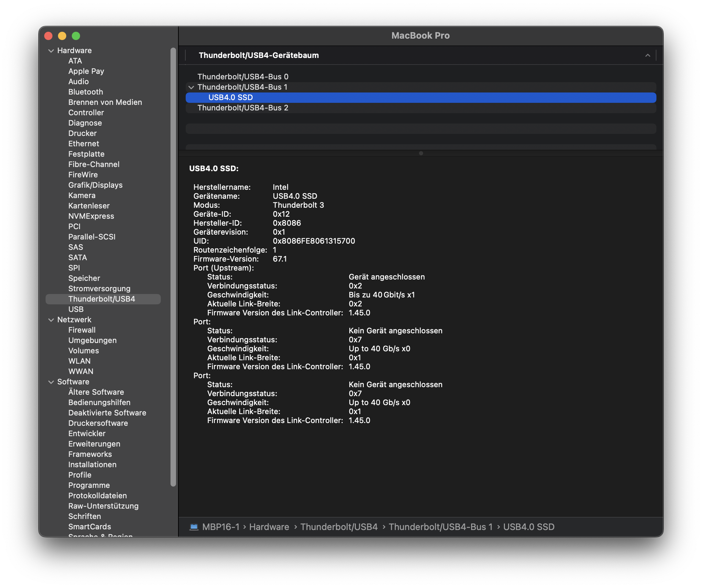Collapse Thunderbolt/USB4-Bus 1 tree node

(191, 87)
